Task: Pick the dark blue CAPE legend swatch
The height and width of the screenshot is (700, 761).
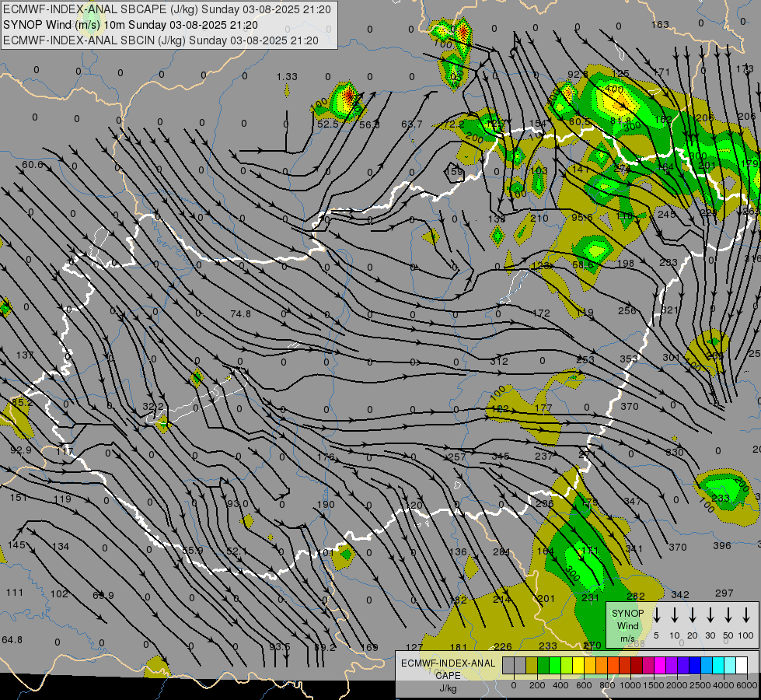Action: point(695,666)
